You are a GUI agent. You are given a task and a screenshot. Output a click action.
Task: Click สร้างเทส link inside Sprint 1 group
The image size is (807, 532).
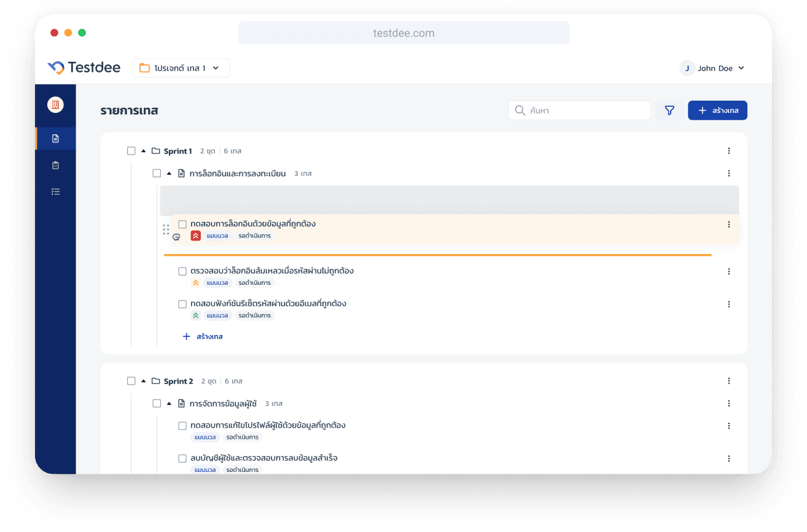[203, 336]
